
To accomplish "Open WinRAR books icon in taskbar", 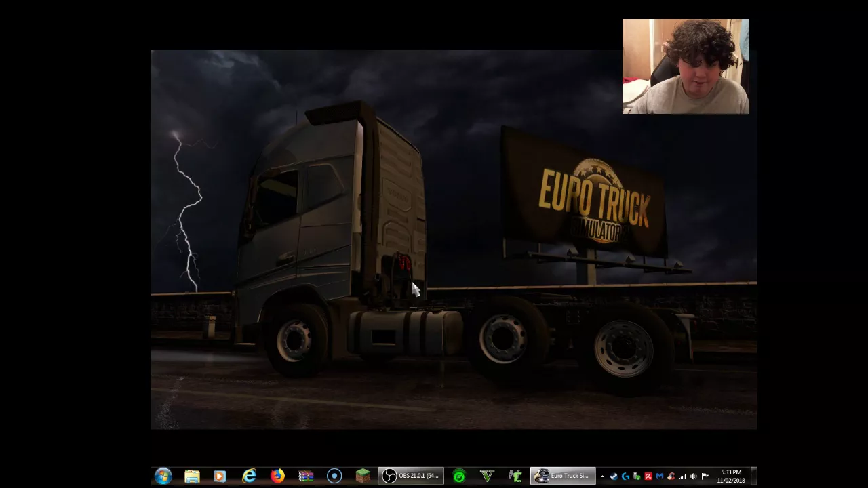I will tap(306, 476).
